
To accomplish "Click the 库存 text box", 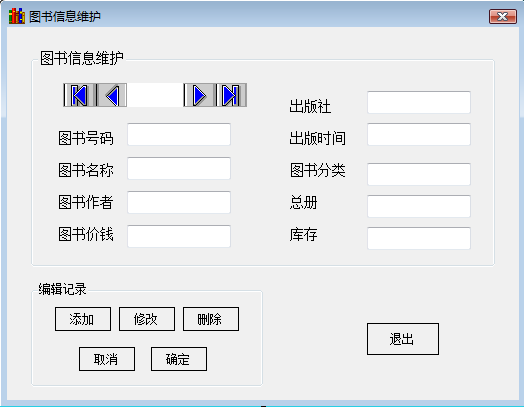I will (x=419, y=238).
